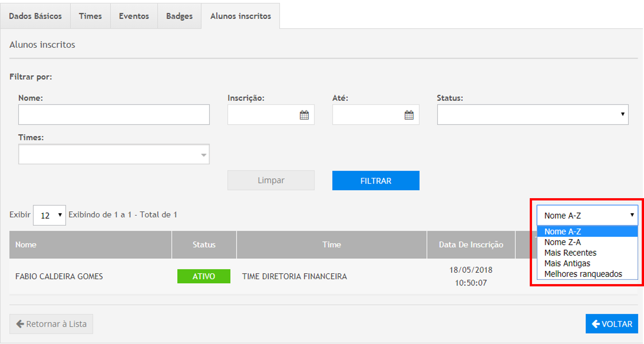Screen dimensions: 644x344
Task: Change the Exibir page size dropdown
Action: [49, 215]
